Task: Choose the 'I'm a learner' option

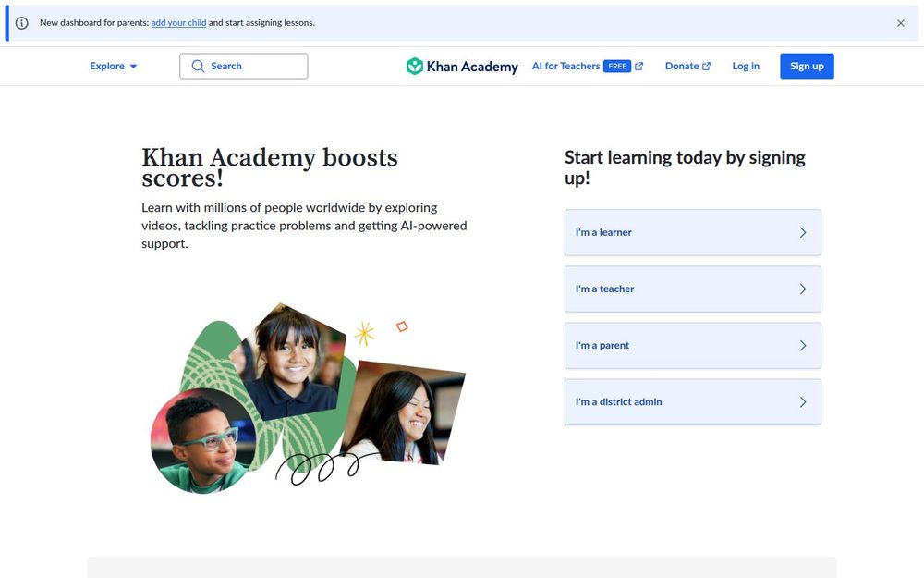Action: [x=692, y=232]
